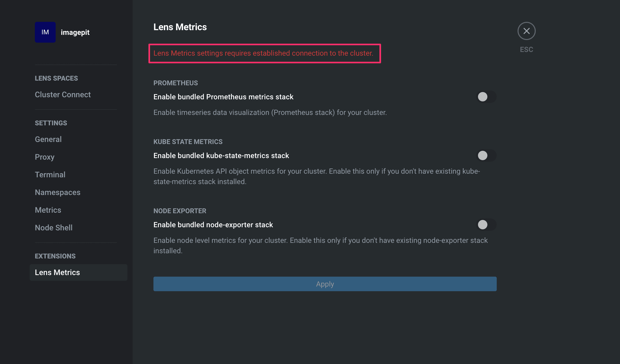Viewport: 620px width, 364px height.
Task: Open the Proxy settings page
Action: click(44, 157)
